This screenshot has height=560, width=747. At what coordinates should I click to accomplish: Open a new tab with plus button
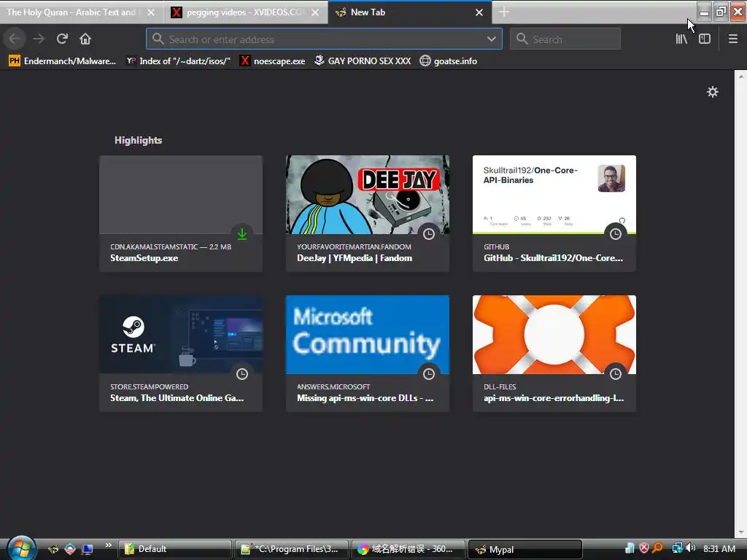tap(504, 12)
